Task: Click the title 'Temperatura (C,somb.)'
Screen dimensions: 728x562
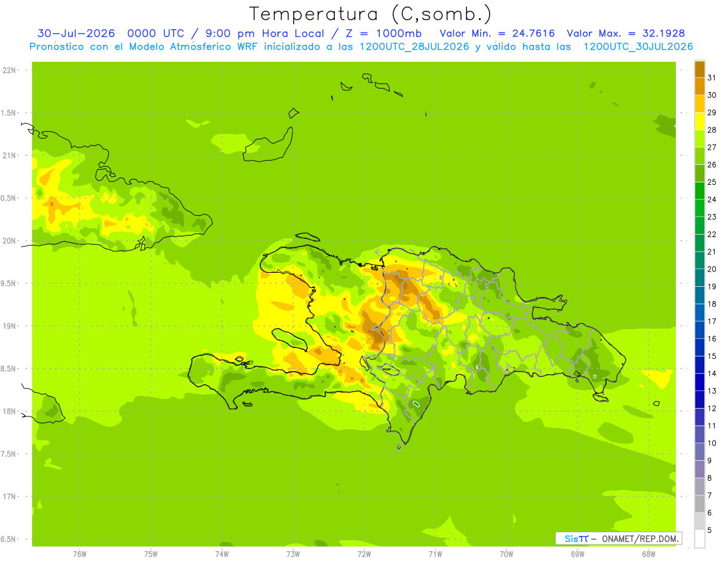Action: [x=371, y=14]
